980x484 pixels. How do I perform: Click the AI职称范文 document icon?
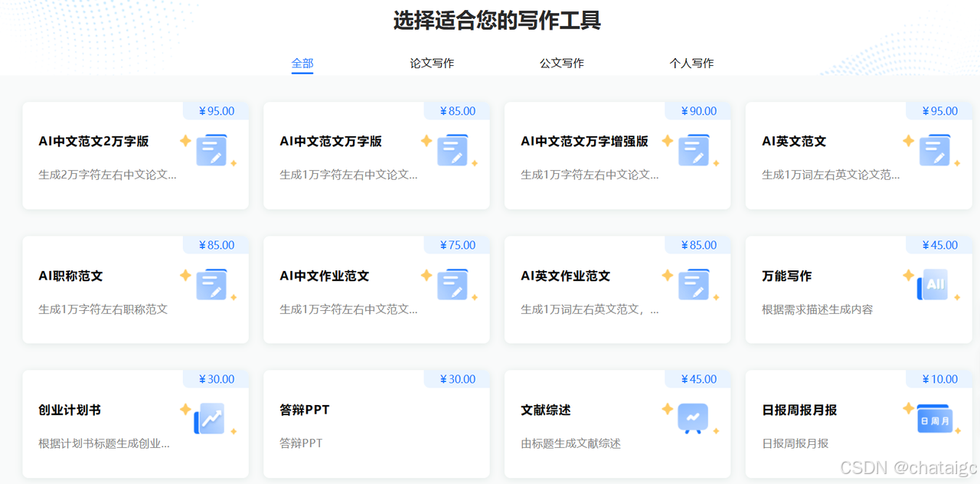212,284
